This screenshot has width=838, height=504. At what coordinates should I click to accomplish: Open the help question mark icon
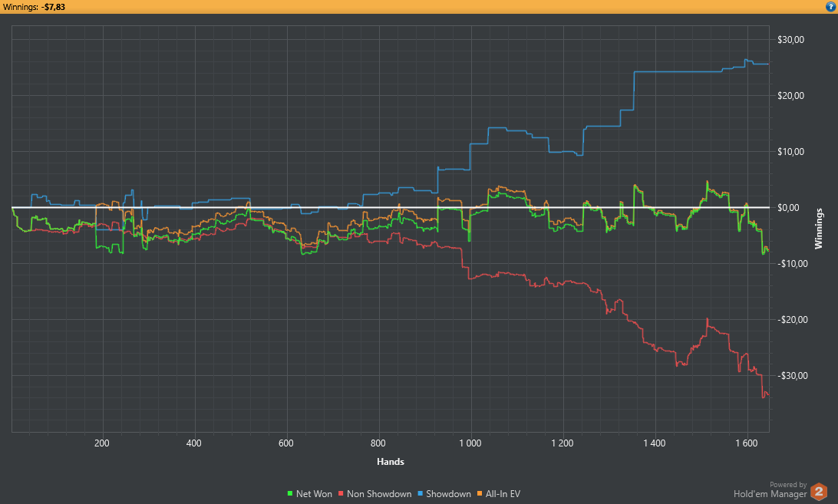(x=830, y=7)
